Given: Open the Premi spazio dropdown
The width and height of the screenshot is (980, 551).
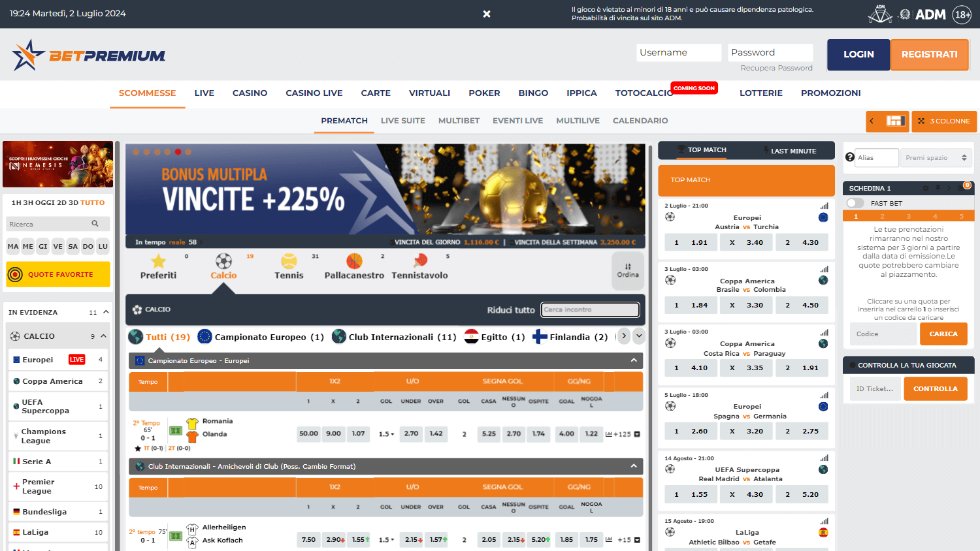Looking at the screenshot, I should [x=936, y=157].
